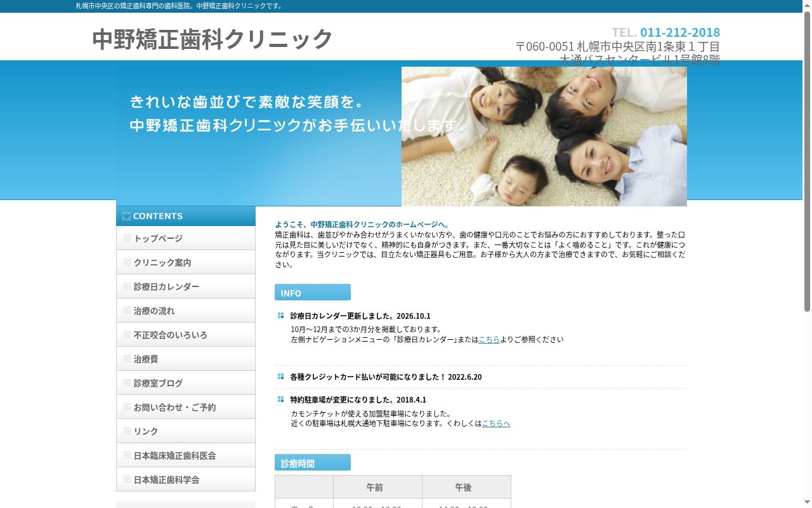This screenshot has width=812, height=508.
Task: Select 治療の流れ in the sidebar
Action: pos(185,311)
